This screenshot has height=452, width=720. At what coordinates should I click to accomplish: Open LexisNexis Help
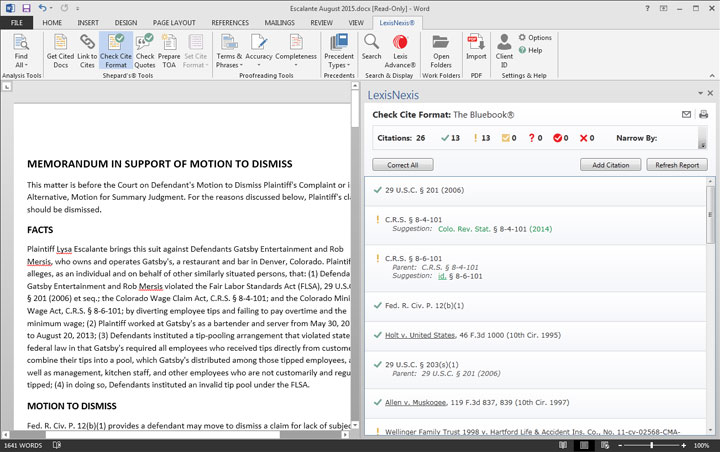(x=530, y=50)
